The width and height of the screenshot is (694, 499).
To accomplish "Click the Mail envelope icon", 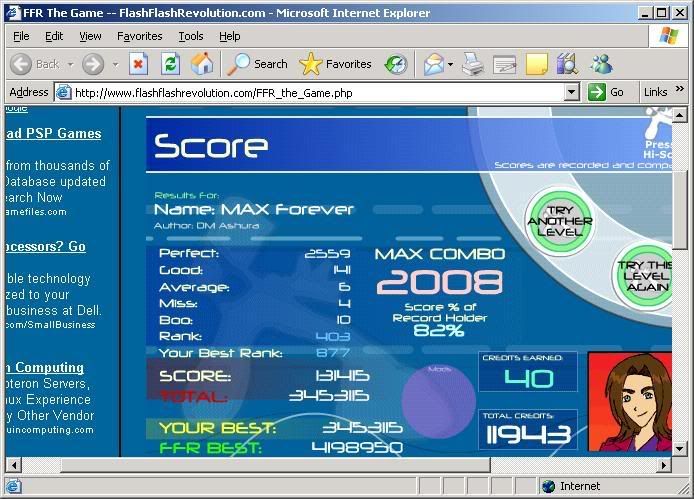I will point(433,64).
